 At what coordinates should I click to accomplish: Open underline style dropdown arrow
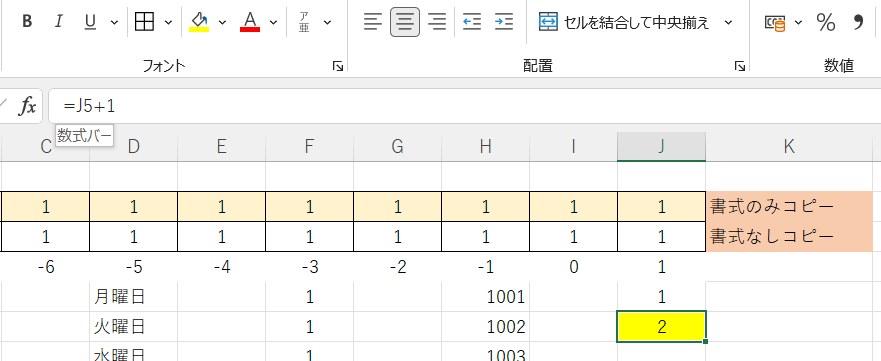(115, 23)
